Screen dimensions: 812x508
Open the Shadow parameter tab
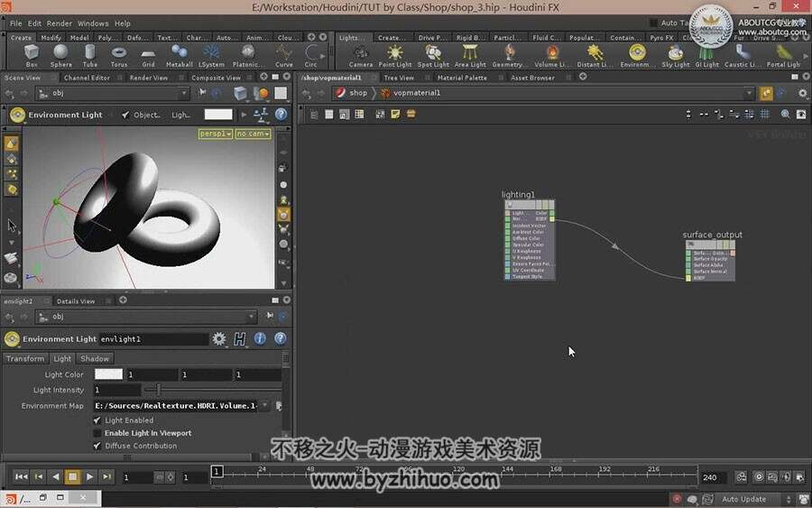click(x=95, y=358)
